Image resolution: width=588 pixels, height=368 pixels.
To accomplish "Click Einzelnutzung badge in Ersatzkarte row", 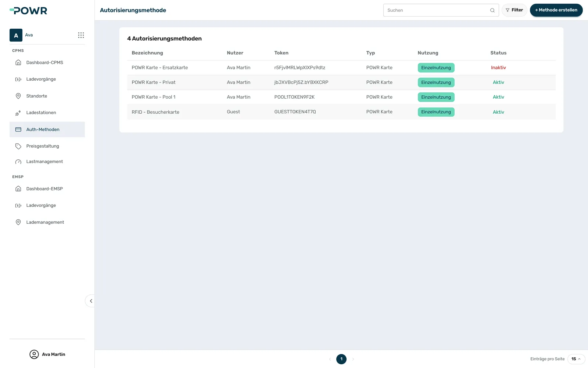I will click(436, 68).
